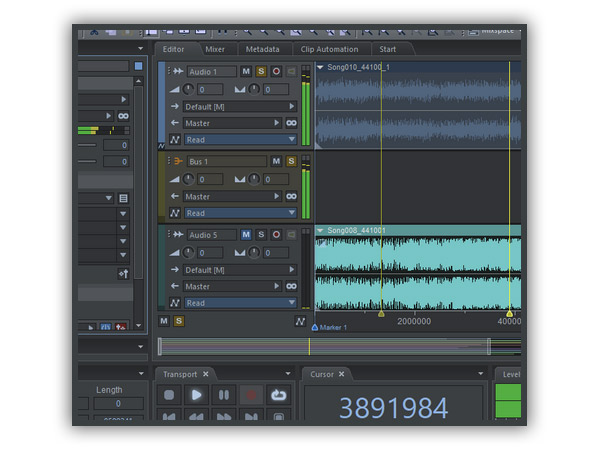This screenshot has height=450, width=600.
Task: Solo the Audio 1 track
Action: (261, 71)
